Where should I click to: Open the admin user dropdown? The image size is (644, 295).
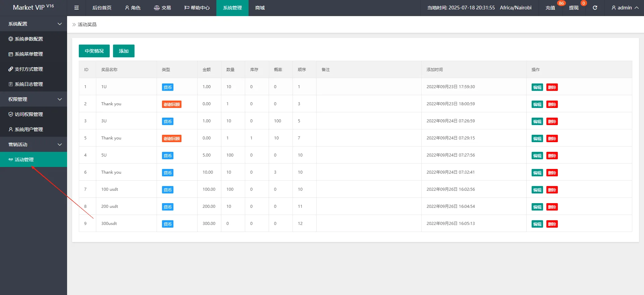625,8
